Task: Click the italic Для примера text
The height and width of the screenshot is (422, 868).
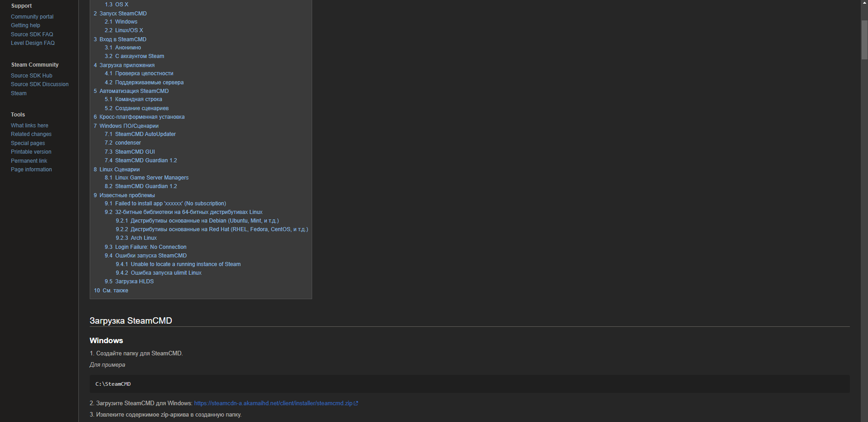Action: [x=107, y=365]
